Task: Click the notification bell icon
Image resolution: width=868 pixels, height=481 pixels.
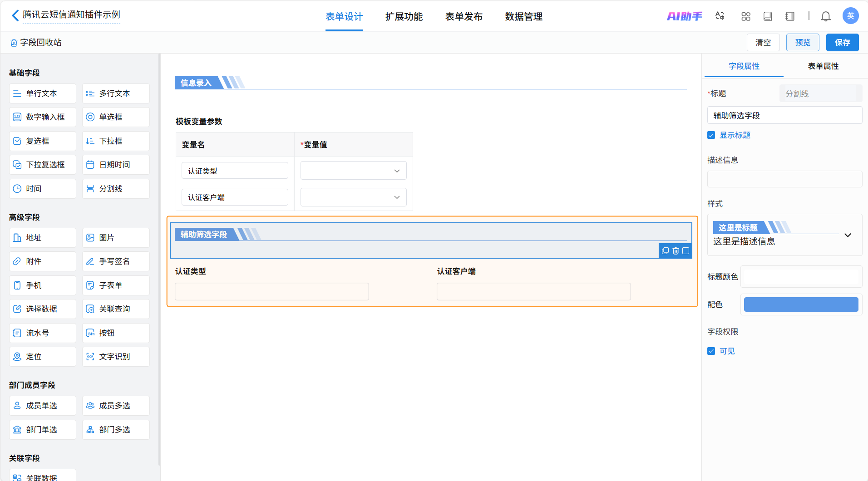Action: click(826, 16)
